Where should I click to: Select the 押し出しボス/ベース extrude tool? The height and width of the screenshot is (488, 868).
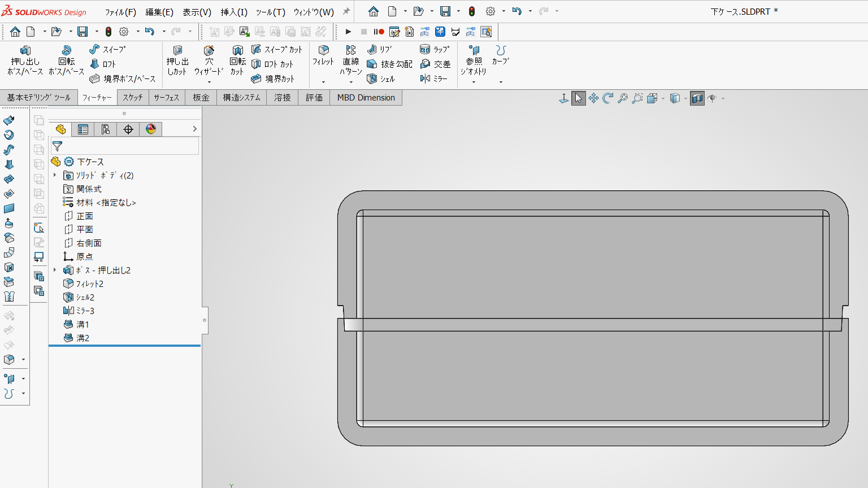pos(25,60)
